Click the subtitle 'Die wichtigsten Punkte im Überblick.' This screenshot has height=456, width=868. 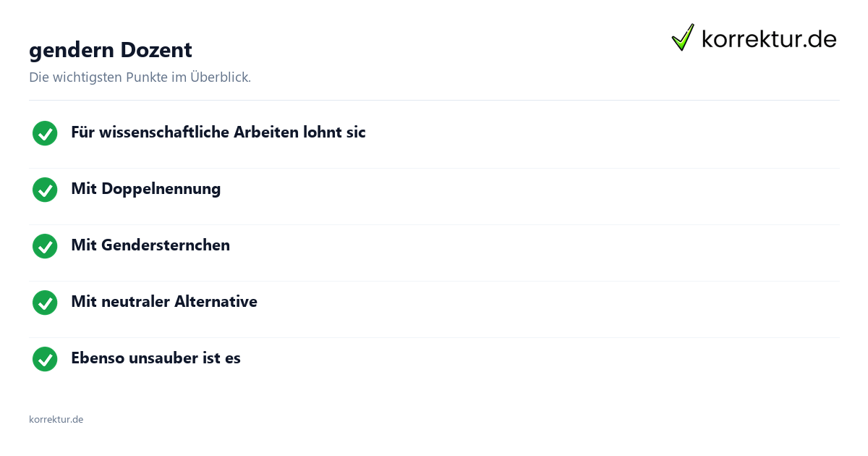(140, 77)
